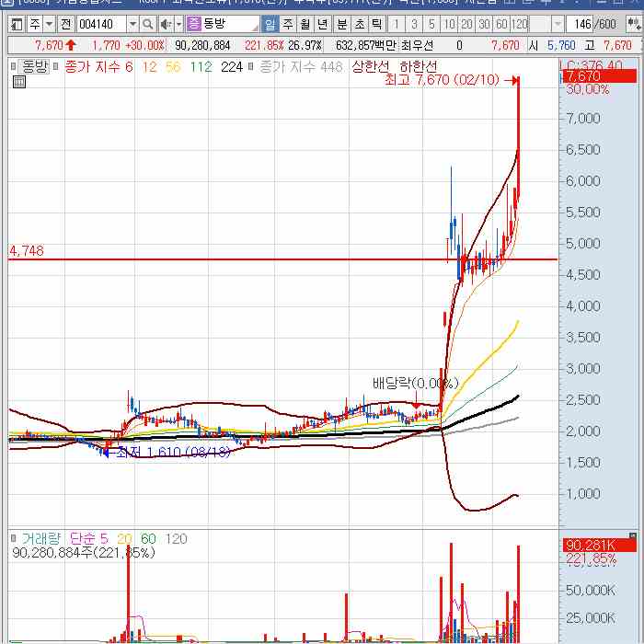Select interval 5 button
Screen dimensions: 644x644
click(x=431, y=24)
